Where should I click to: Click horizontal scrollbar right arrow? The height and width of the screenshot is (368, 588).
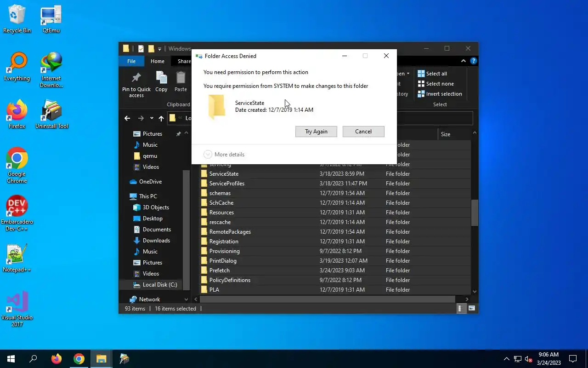click(467, 299)
